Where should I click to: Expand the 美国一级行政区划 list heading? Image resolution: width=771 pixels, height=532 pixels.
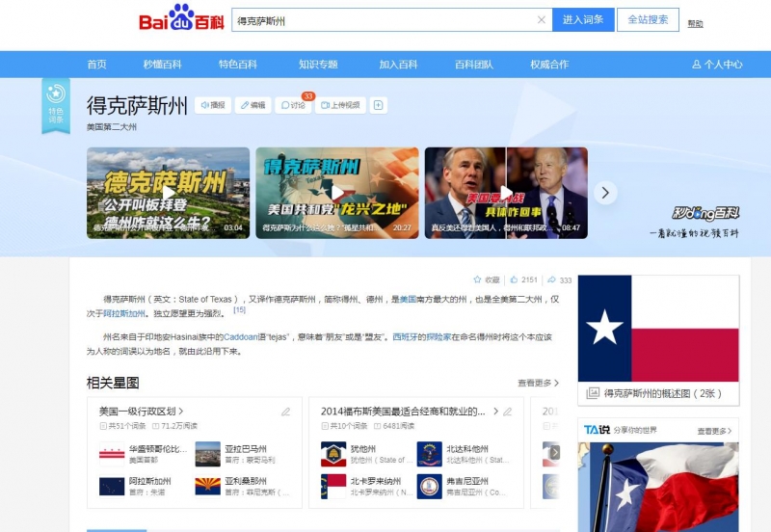click(141, 411)
